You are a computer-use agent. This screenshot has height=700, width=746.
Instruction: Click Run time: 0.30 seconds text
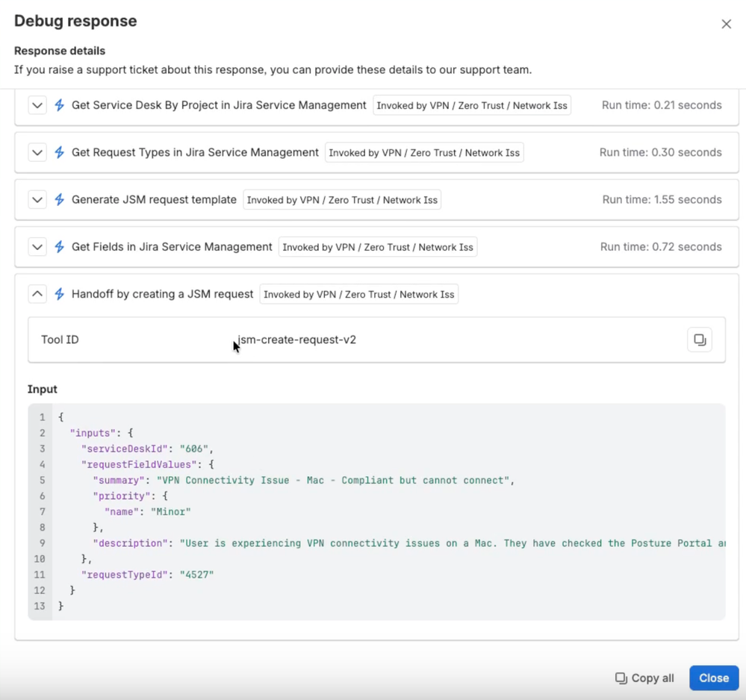click(x=660, y=152)
